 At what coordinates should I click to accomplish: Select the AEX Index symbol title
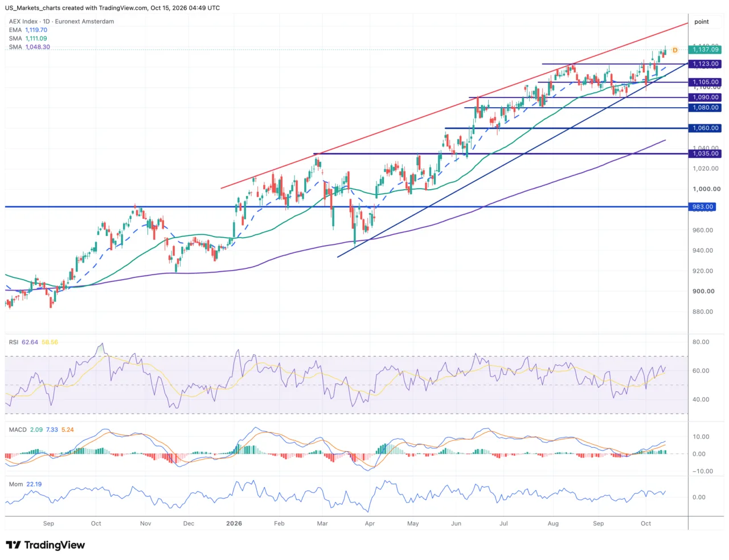(62, 22)
